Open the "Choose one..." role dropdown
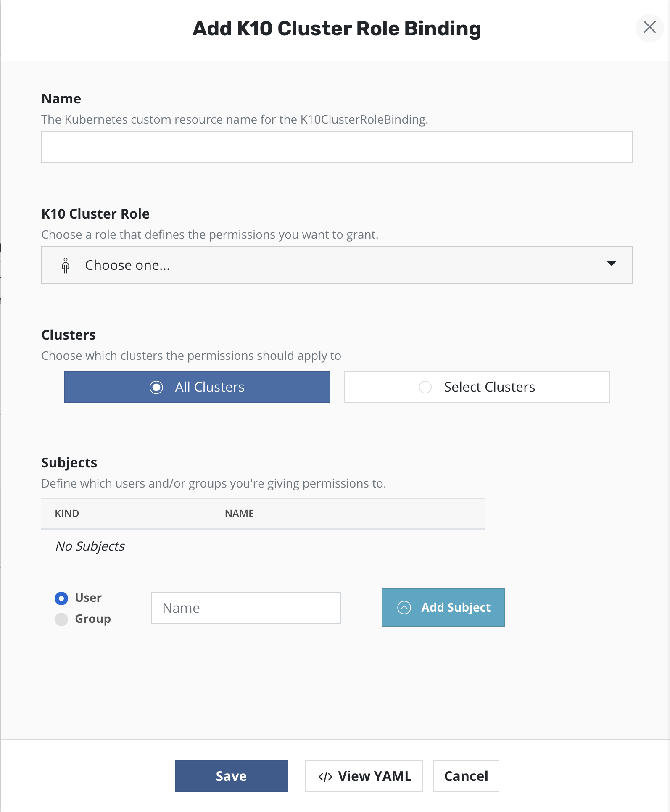670x812 pixels. (x=336, y=265)
